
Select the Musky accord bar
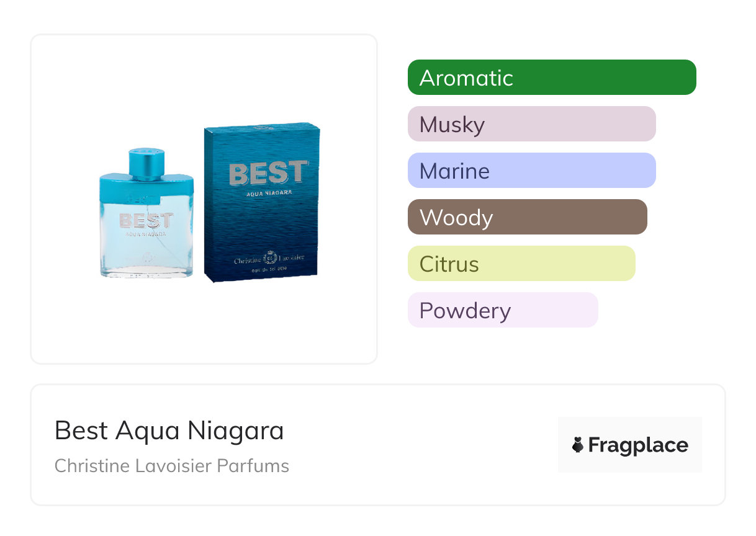click(531, 124)
